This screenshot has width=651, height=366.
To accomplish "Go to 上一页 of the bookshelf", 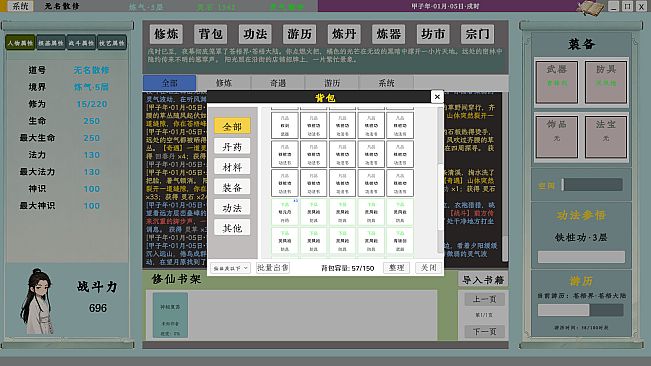I will (x=484, y=299).
